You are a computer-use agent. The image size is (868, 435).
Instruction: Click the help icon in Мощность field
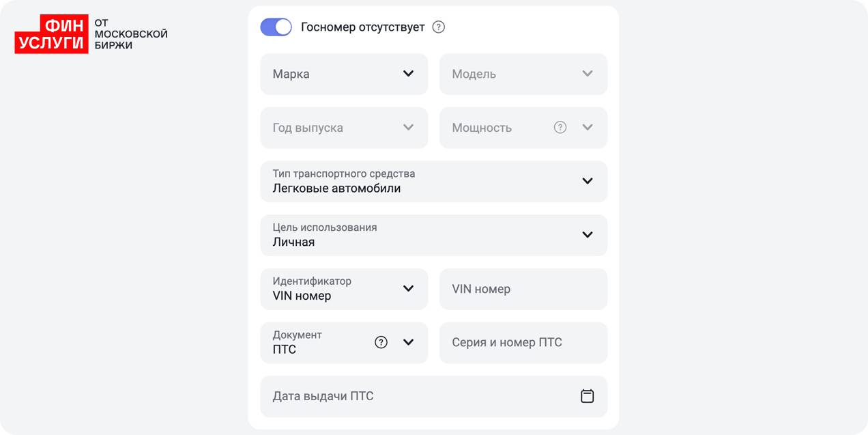pyautogui.click(x=560, y=127)
